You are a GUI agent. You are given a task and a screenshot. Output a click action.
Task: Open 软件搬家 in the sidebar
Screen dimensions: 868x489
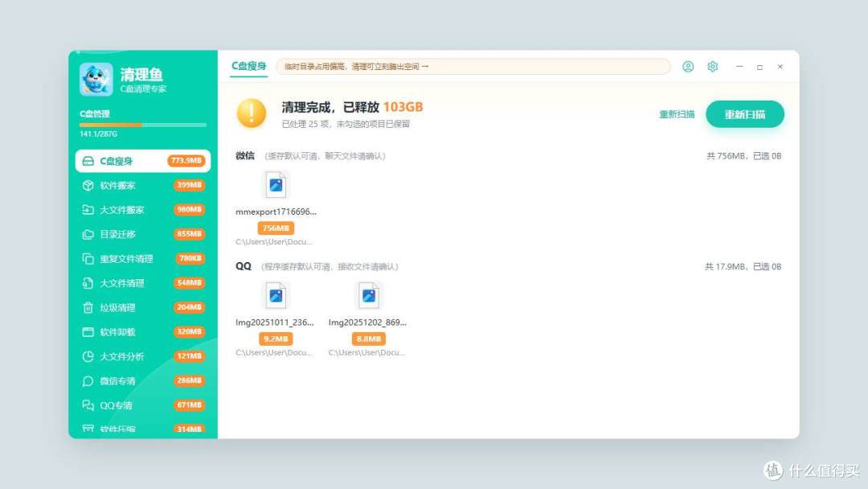coord(143,185)
